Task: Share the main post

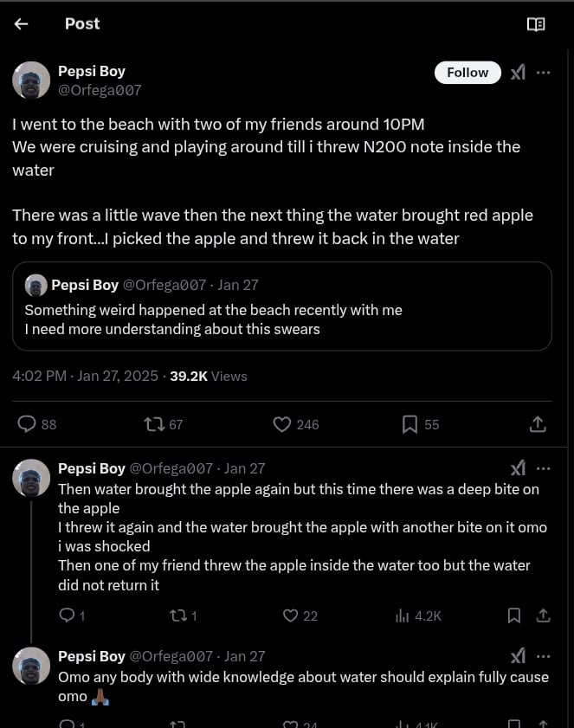Action: pyautogui.click(x=538, y=424)
